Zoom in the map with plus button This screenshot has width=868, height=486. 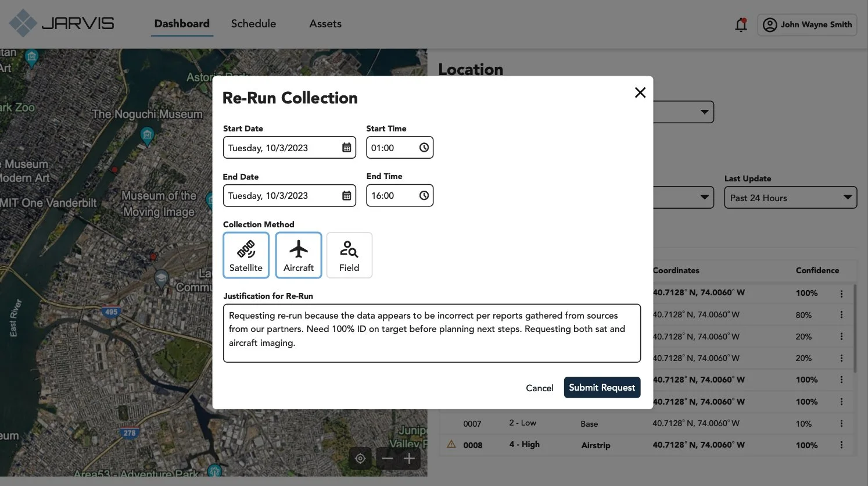tap(409, 459)
